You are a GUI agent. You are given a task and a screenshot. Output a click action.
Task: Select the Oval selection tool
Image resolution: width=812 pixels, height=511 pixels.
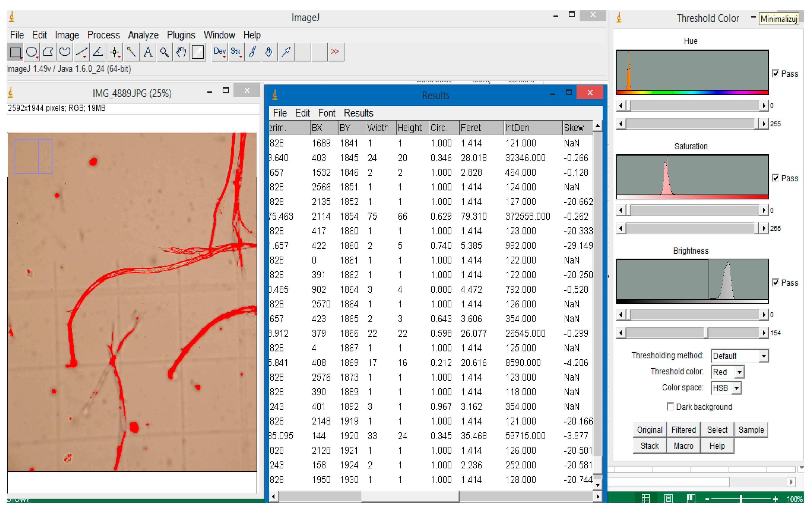click(x=32, y=52)
